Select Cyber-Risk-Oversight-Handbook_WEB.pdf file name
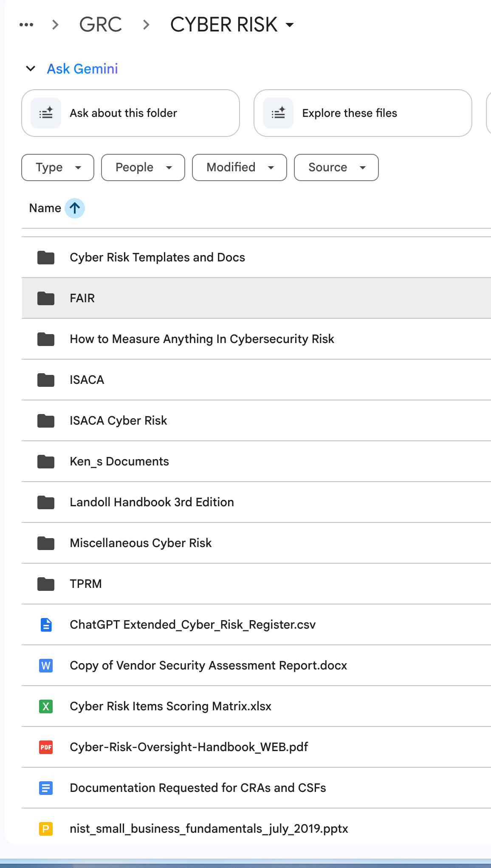The height and width of the screenshot is (868, 491). 189,747
